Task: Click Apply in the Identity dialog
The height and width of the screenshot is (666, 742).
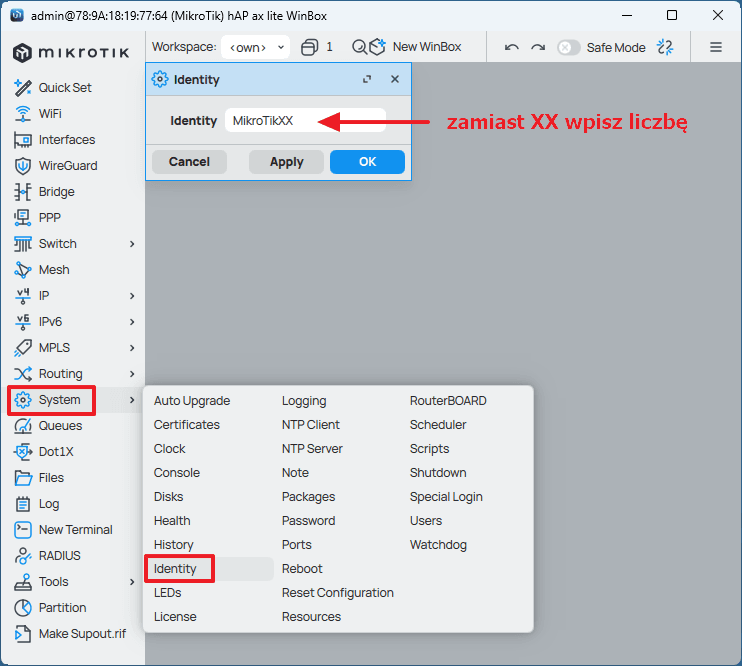Action: 286,162
